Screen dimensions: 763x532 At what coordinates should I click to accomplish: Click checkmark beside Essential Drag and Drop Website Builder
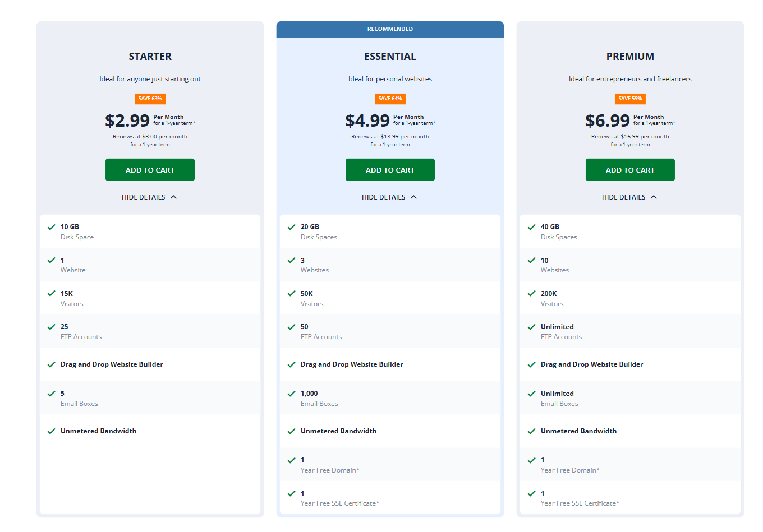point(291,364)
